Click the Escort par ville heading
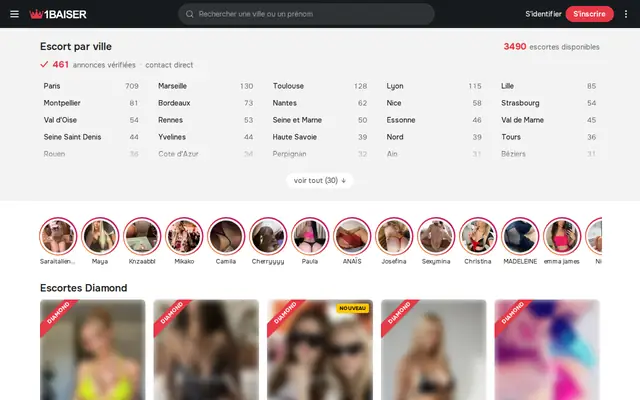Image resolution: width=640 pixels, height=400 pixels. point(76,47)
